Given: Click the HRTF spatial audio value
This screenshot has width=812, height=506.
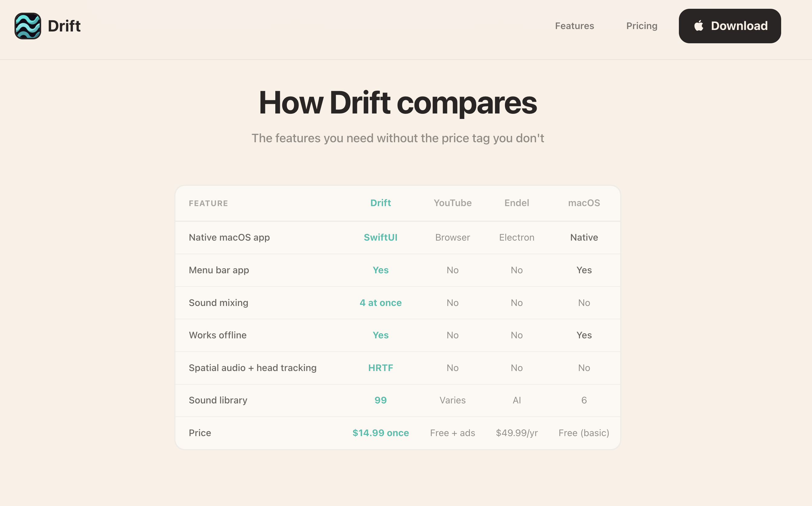Looking at the screenshot, I should 380,368.
